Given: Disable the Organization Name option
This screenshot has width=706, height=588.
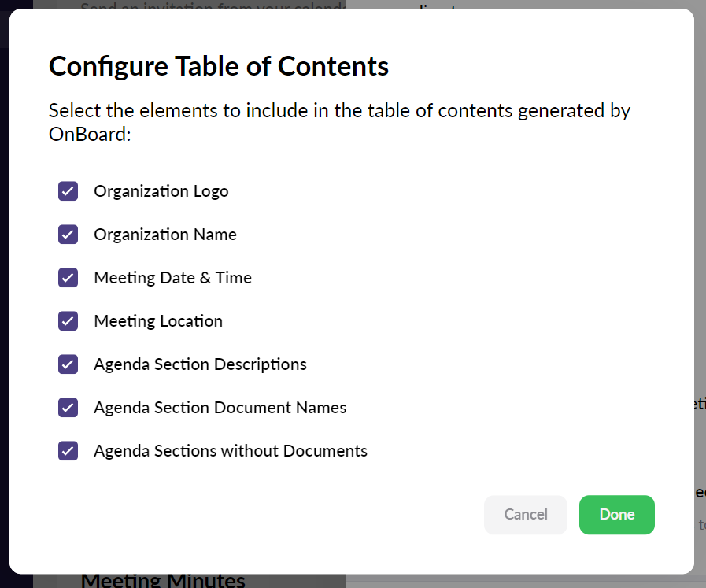Looking at the screenshot, I should tap(68, 234).
